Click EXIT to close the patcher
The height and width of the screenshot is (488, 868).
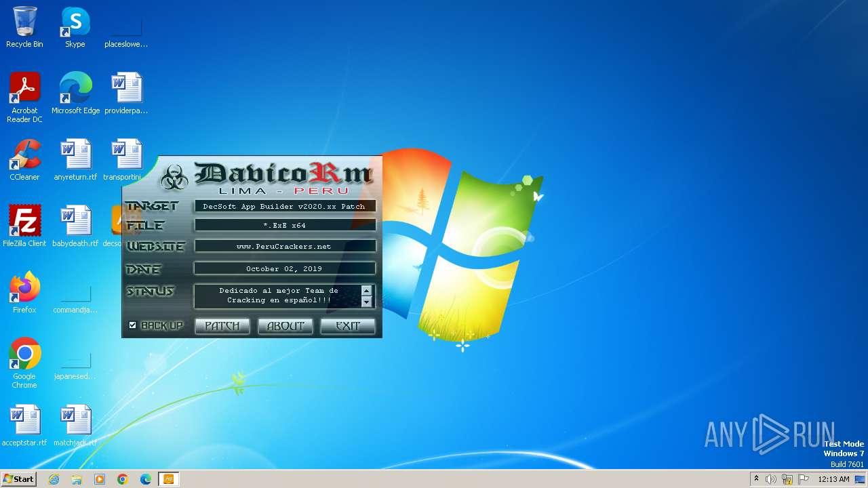[x=348, y=326]
